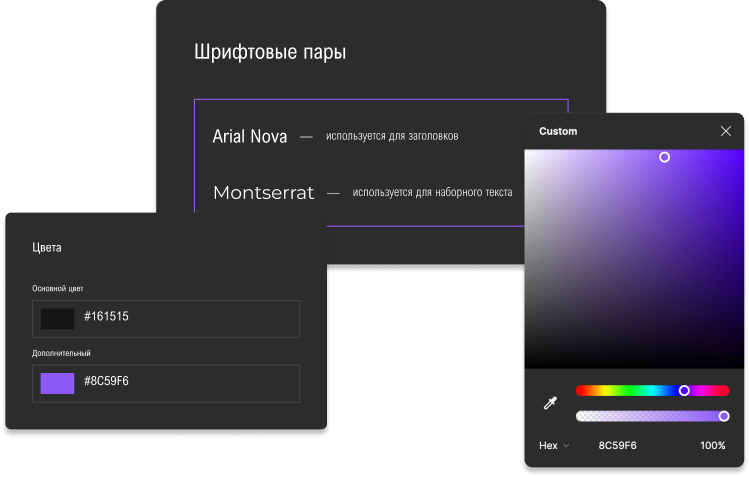The image size is (749, 477).
Task: Close the Custom color picker
Action: 726,131
